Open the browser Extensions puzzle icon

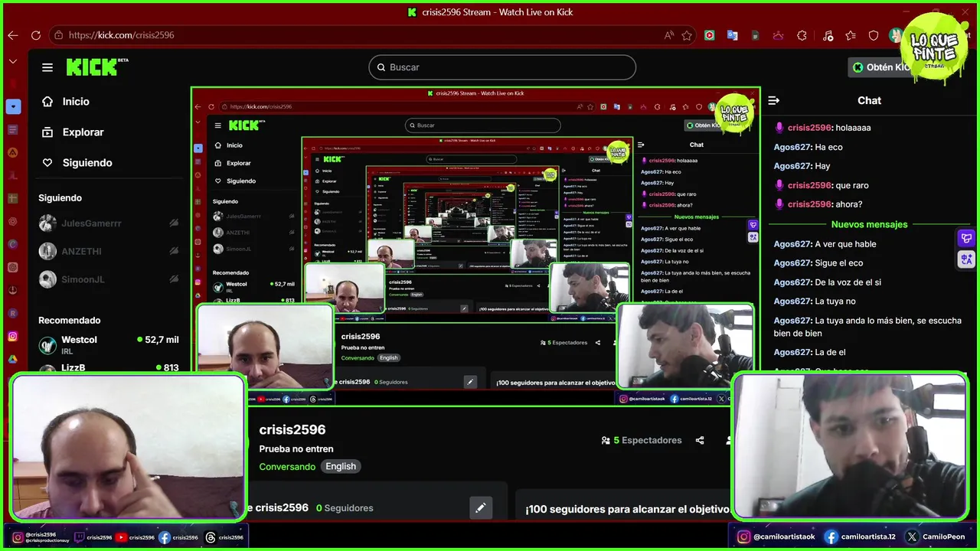(x=802, y=35)
